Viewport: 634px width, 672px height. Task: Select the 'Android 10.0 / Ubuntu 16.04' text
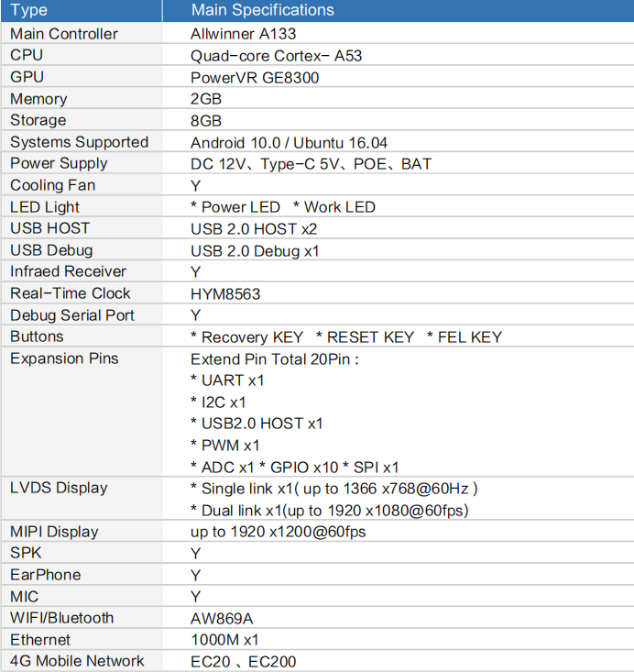pos(289,143)
